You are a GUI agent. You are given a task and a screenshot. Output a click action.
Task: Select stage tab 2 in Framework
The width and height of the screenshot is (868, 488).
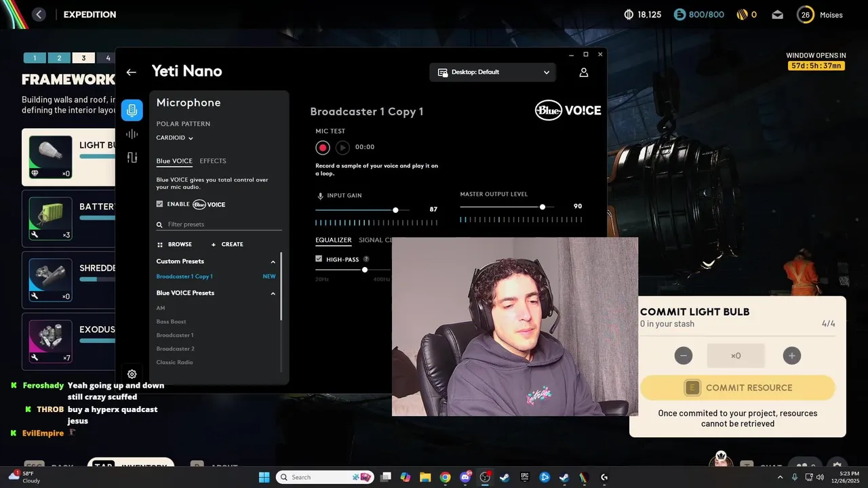pyautogui.click(x=59, y=58)
